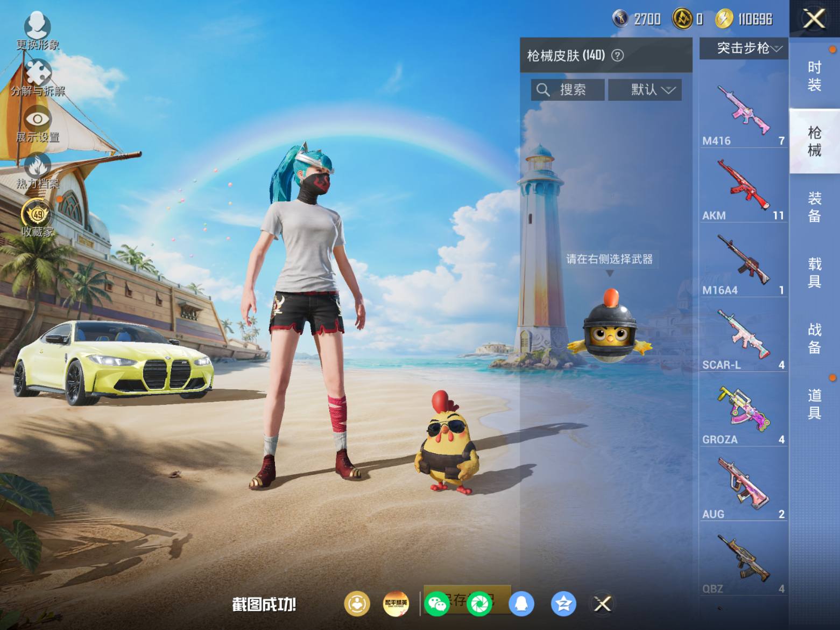Open the 道具 tab
Image resolution: width=840 pixels, height=630 pixels.
(814, 404)
